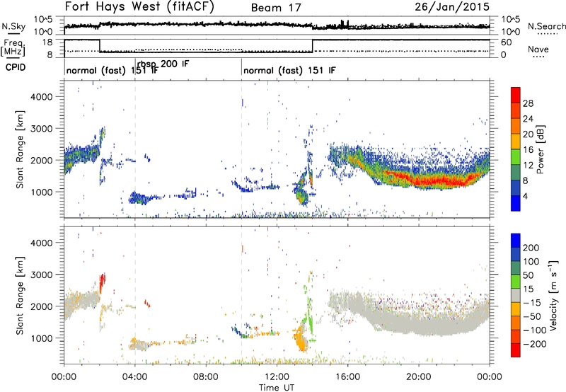Click the '4000' tick on power panel axis
566x392 pixels.
click(x=42, y=97)
